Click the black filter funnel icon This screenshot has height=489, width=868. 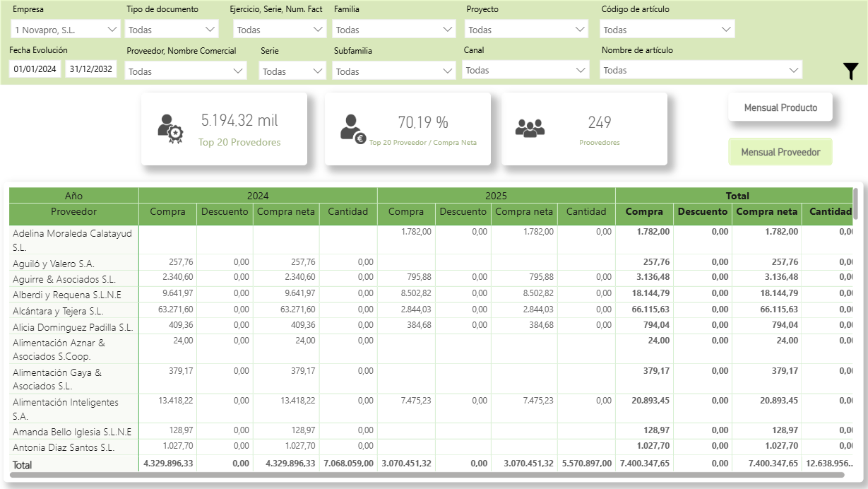850,71
